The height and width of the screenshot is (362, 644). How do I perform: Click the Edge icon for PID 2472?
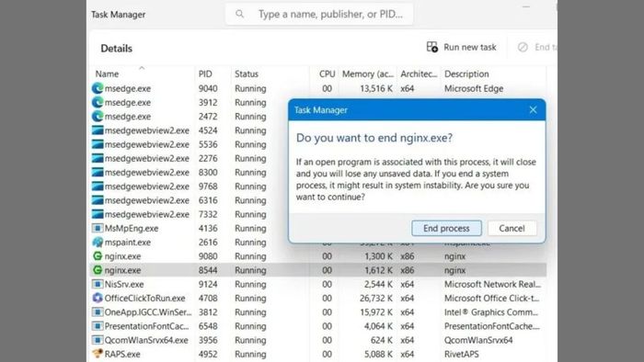[98, 117]
